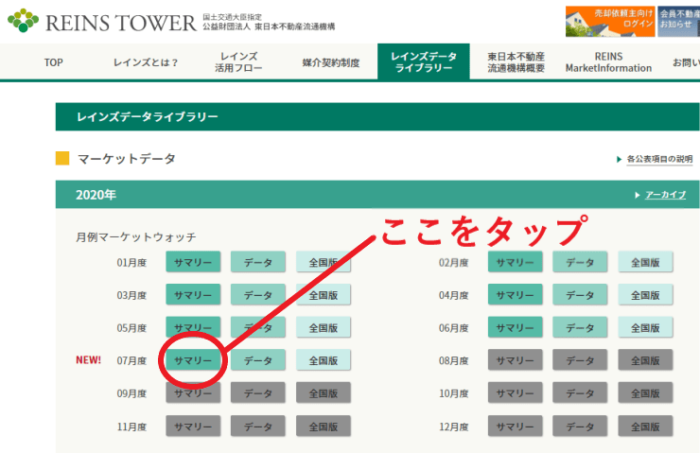Screen dimensions: 700x453
Task: Click greyed 09月度 サマリー button
Action: [x=193, y=393]
